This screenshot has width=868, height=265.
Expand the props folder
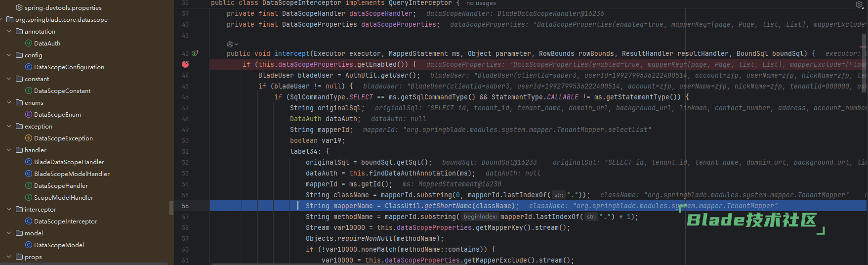(9, 257)
